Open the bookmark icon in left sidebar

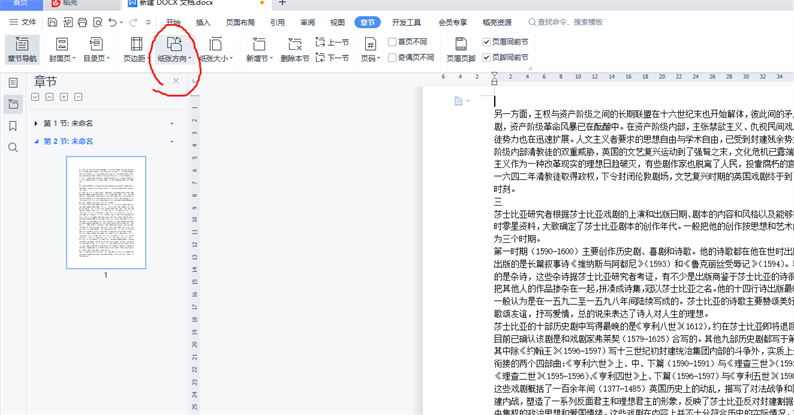[x=13, y=126]
